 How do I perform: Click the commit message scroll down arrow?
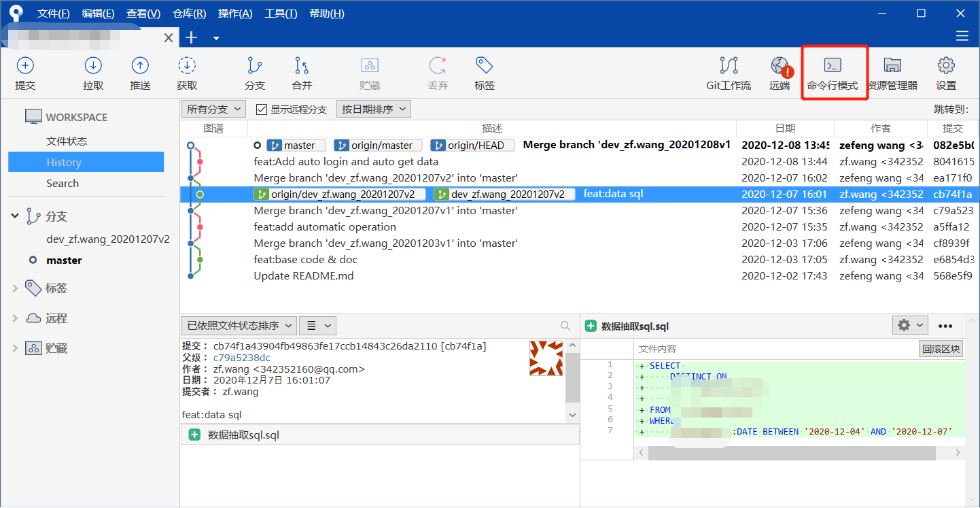(572, 415)
